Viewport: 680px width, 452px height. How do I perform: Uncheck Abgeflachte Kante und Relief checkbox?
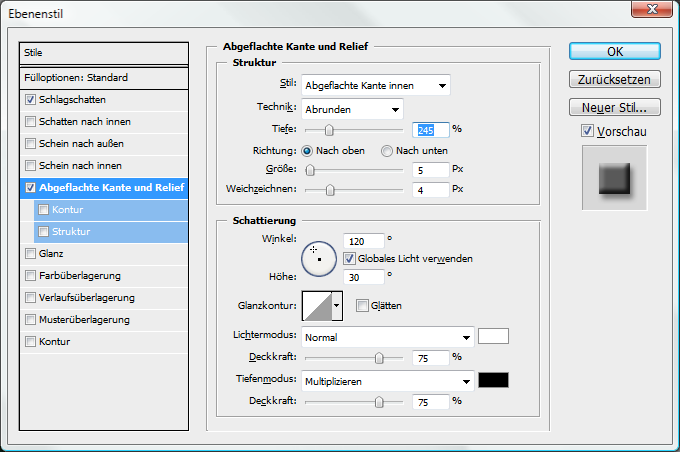coord(30,187)
